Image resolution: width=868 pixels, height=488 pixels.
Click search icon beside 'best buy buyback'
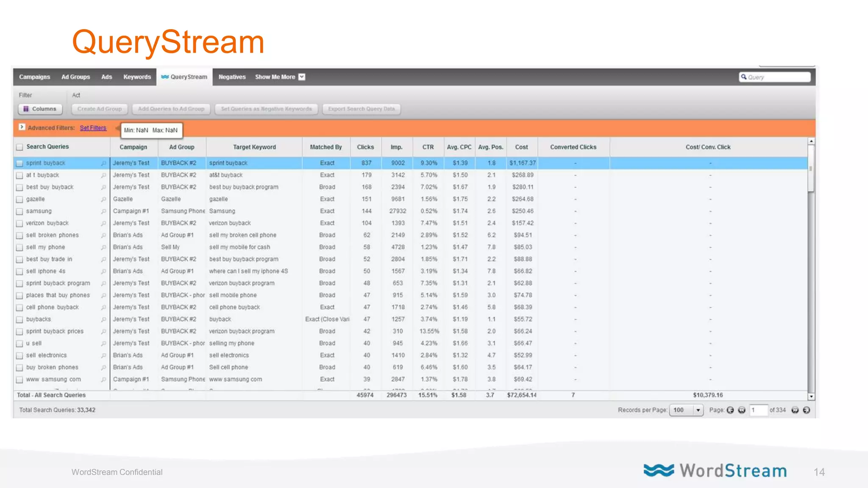103,187
